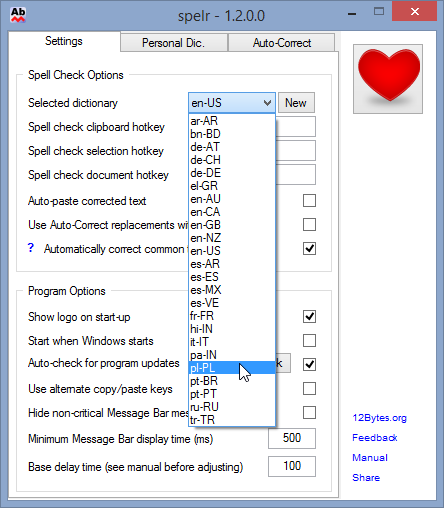Choose bn-BD from the dictionary list
This screenshot has width=444, height=508.
(232, 134)
